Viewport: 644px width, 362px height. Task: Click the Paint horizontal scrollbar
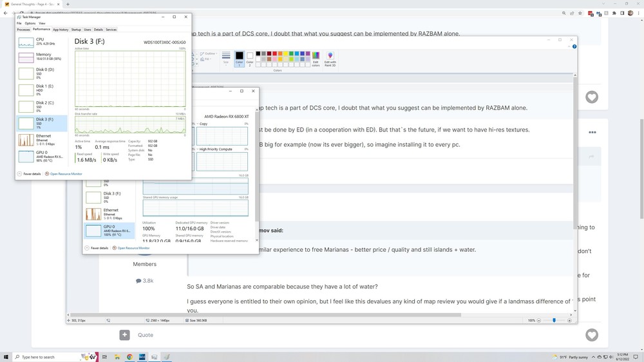click(x=266, y=315)
